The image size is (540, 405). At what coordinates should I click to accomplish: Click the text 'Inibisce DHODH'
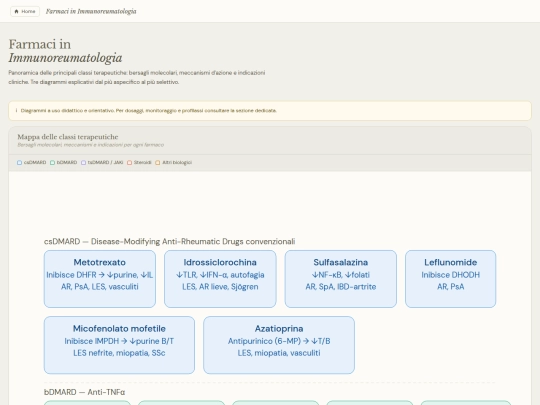[x=450, y=275]
